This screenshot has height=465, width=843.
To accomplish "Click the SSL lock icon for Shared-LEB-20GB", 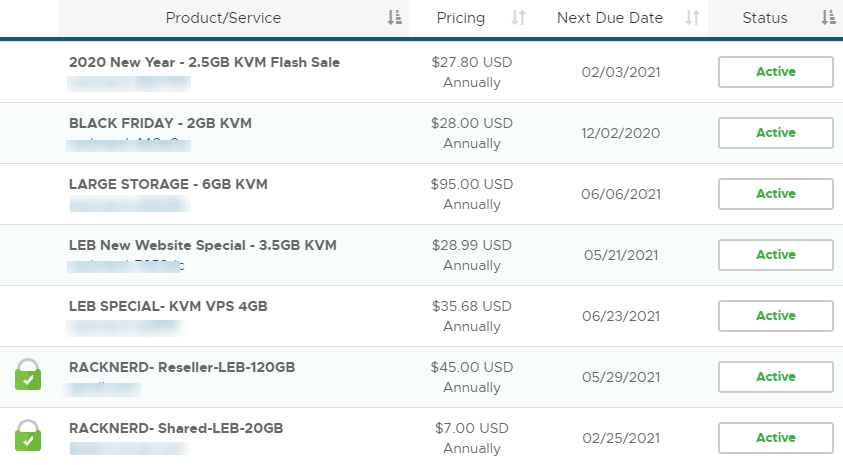I will point(28,435).
